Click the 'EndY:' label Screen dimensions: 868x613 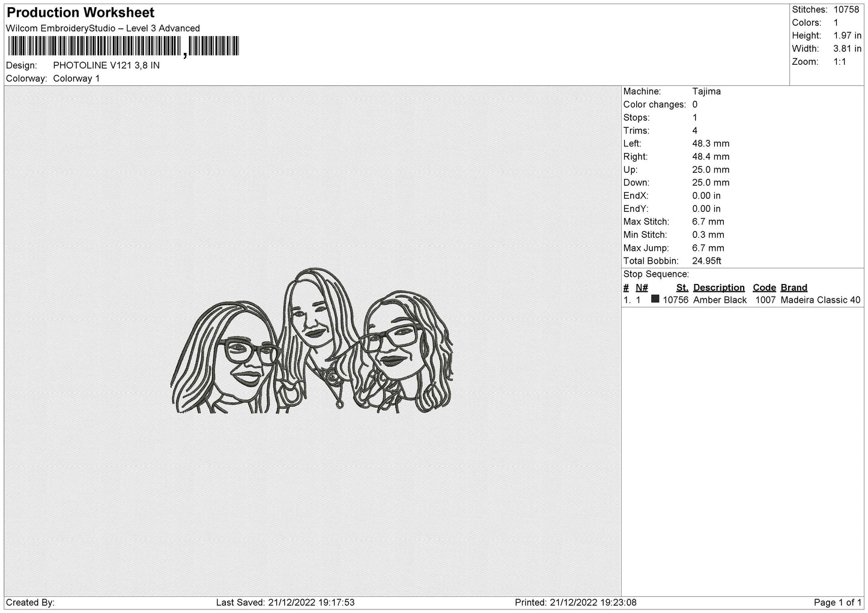tap(636, 210)
